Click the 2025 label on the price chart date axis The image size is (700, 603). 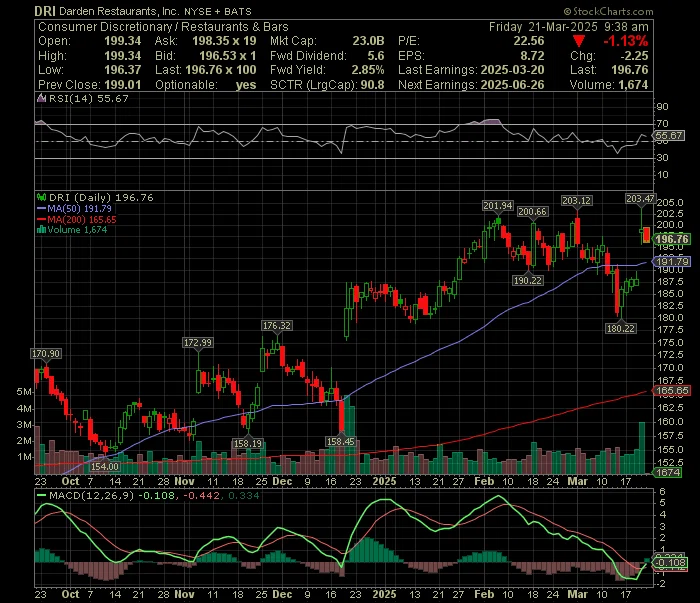coord(384,481)
